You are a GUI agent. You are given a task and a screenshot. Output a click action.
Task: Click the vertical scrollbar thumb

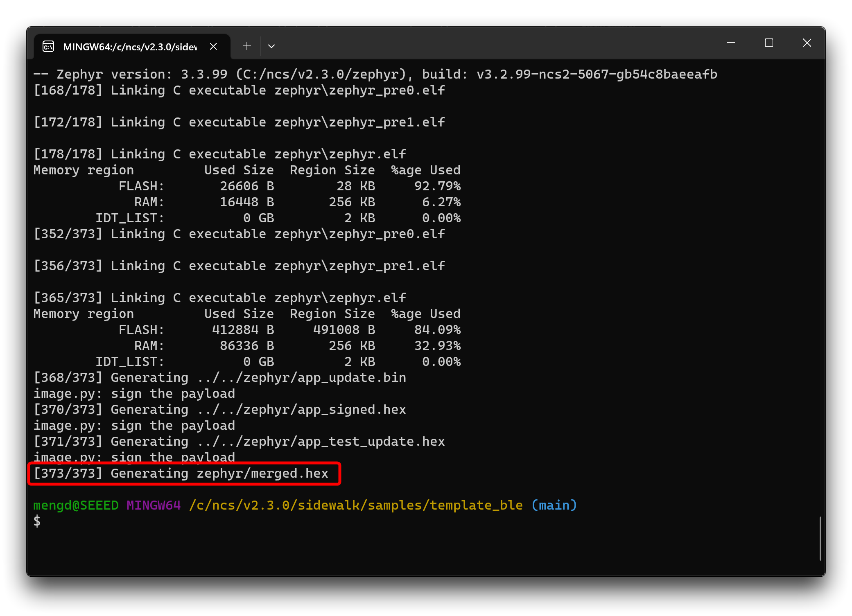(820, 538)
